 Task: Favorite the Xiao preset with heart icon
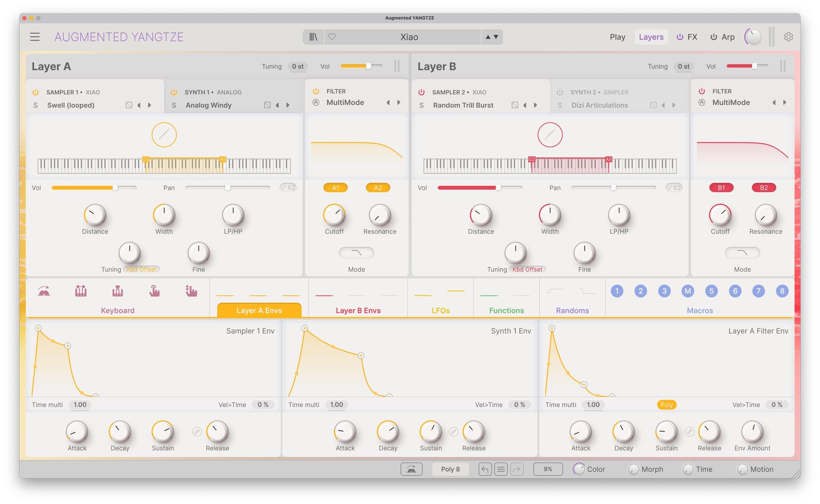(332, 37)
